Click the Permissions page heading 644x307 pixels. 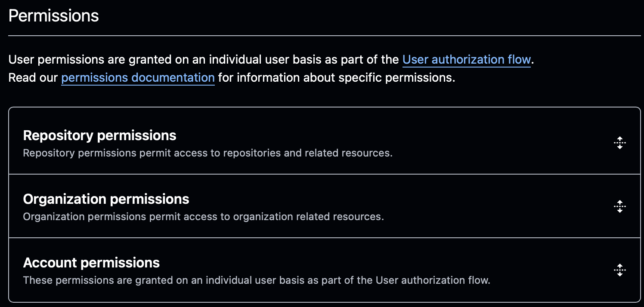(53, 16)
